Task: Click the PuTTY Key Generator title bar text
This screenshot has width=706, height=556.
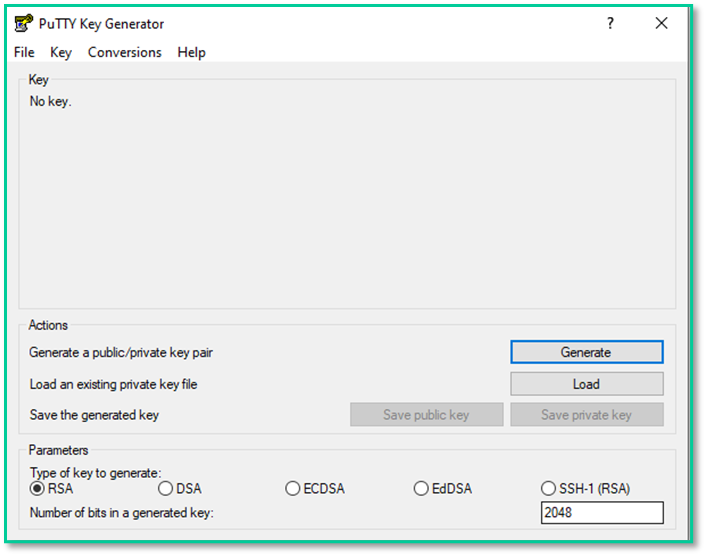Action: click(101, 24)
